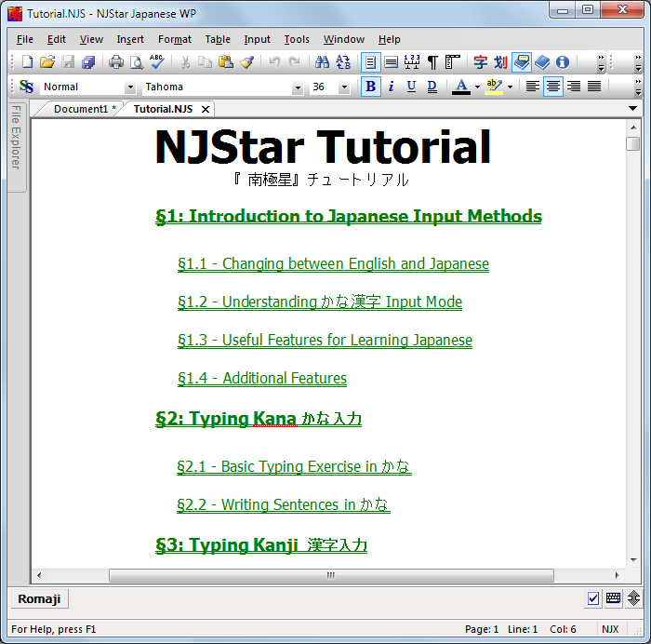The width and height of the screenshot is (651, 644).
Task: Toggle Italic formatting button
Action: [x=392, y=87]
